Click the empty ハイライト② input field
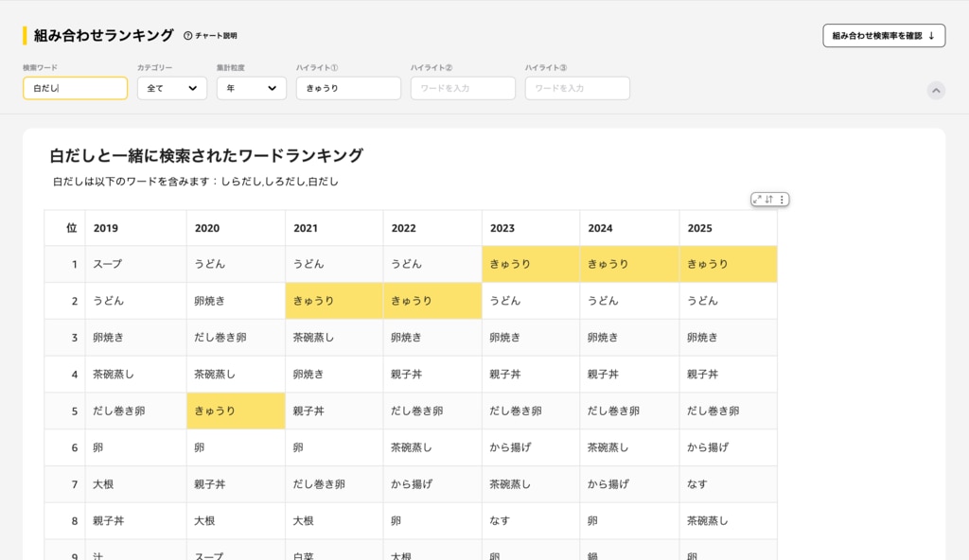 [462, 88]
